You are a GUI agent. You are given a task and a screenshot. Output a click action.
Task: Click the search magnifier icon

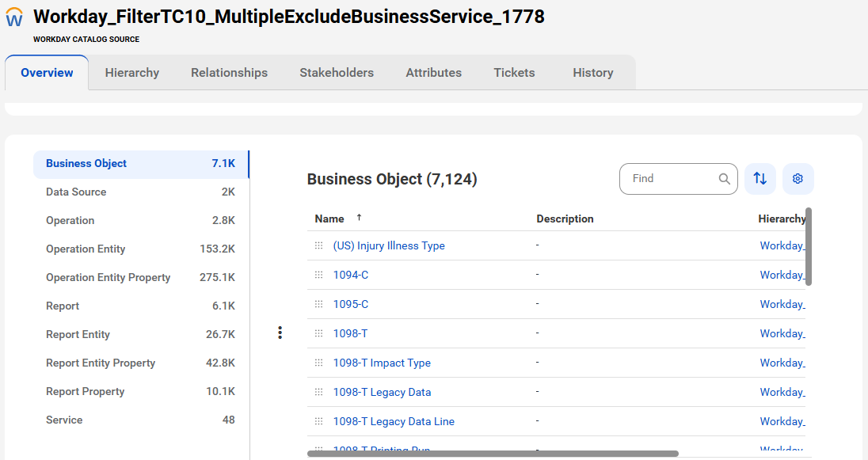(x=724, y=179)
